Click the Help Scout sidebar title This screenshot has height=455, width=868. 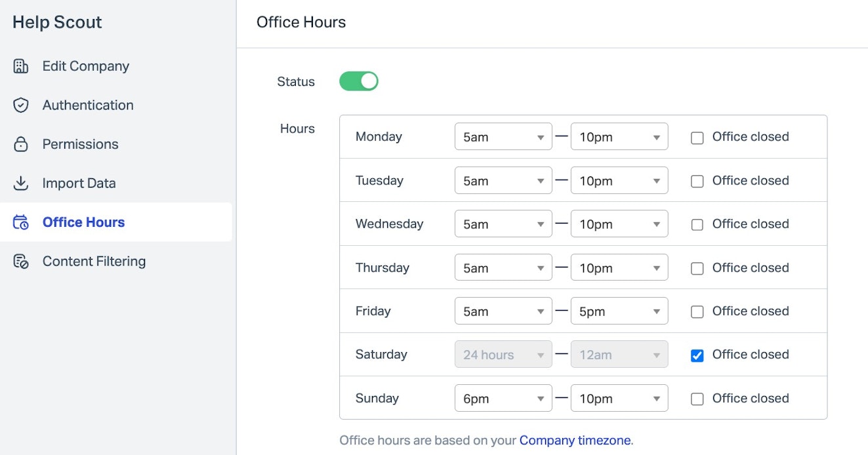pyautogui.click(x=57, y=22)
